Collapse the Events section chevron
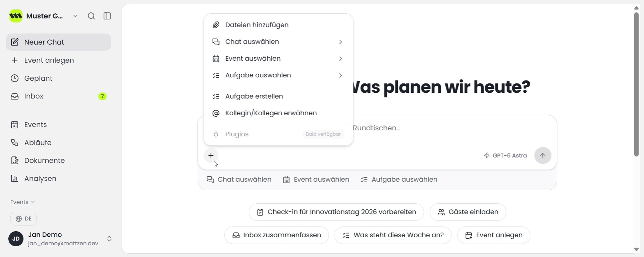 tap(33, 202)
